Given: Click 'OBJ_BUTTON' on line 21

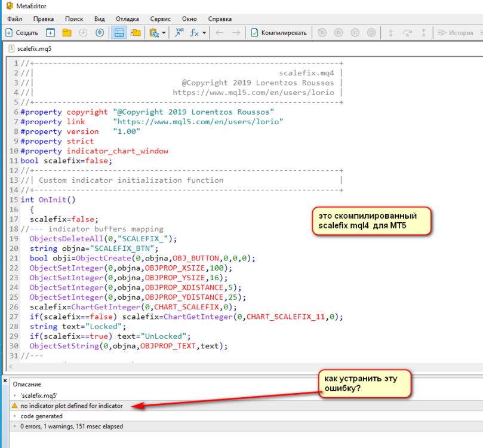Looking at the screenshot, I should click(196, 258).
